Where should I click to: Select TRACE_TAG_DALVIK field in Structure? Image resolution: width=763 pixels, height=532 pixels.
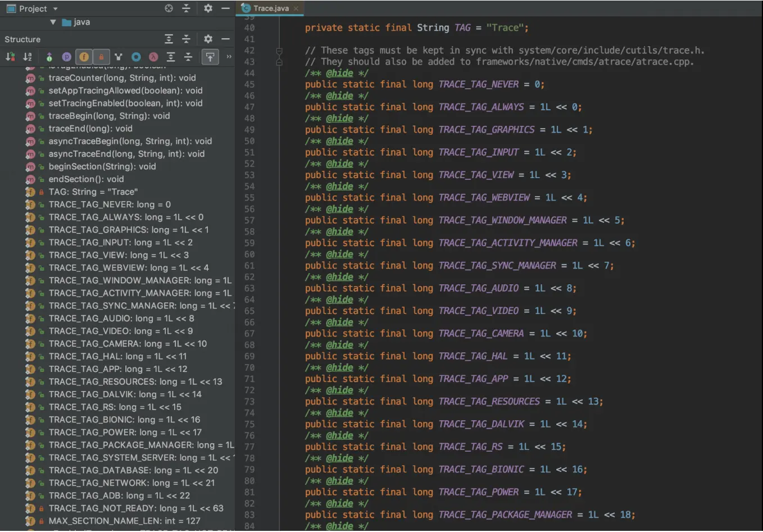(x=125, y=394)
